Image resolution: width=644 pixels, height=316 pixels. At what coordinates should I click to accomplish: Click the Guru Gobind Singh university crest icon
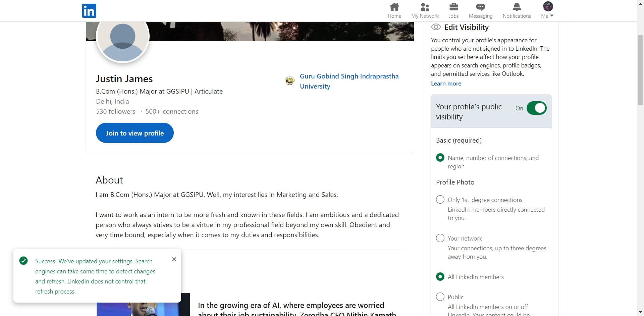[x=289, y=81]
